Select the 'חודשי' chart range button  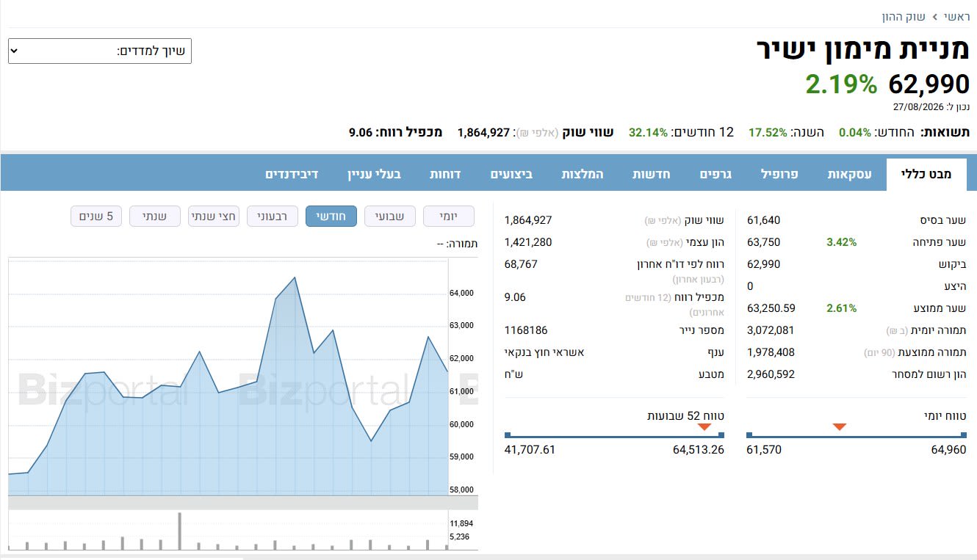[331, 217]
